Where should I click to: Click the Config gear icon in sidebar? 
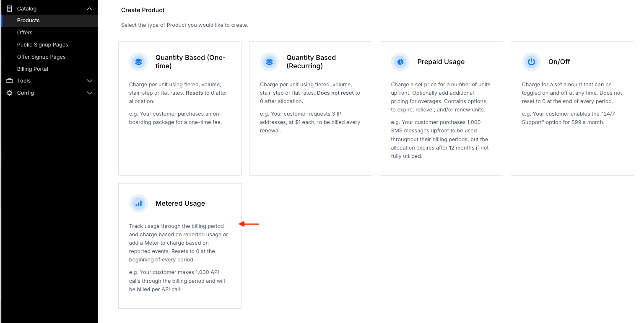[10, 93]
